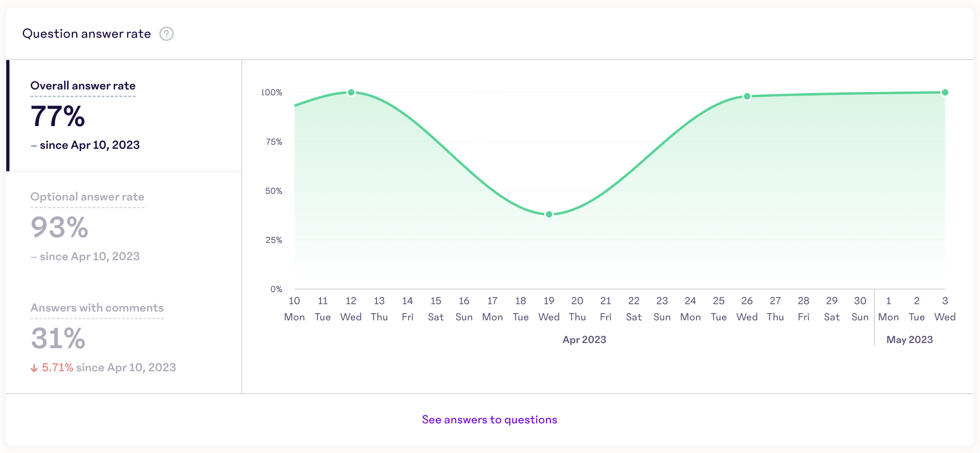Click the red downward arrow indicator
Image resolution: width=980 pixels, height=453 pixels.
click(x=34, y=368)
